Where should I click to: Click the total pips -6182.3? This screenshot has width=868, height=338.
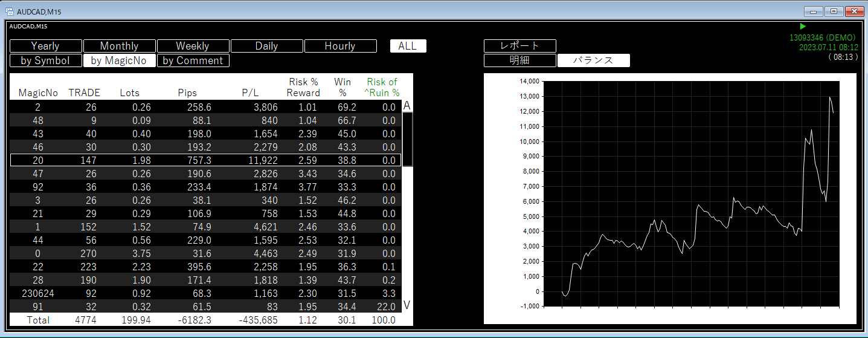pyautogui.click(x=194, y=320)
